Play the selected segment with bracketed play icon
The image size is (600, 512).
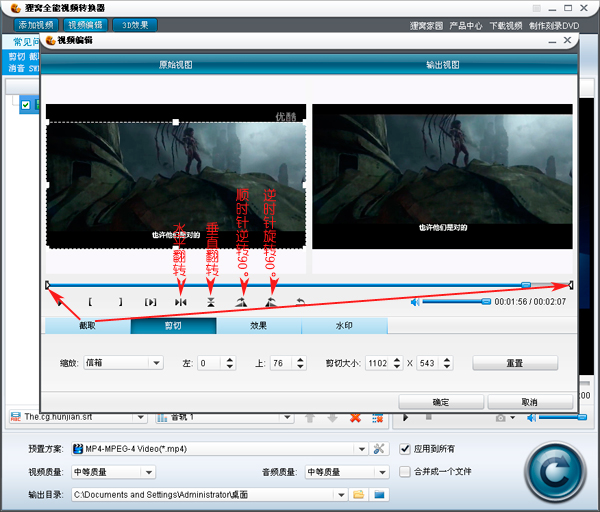point(150,302)
